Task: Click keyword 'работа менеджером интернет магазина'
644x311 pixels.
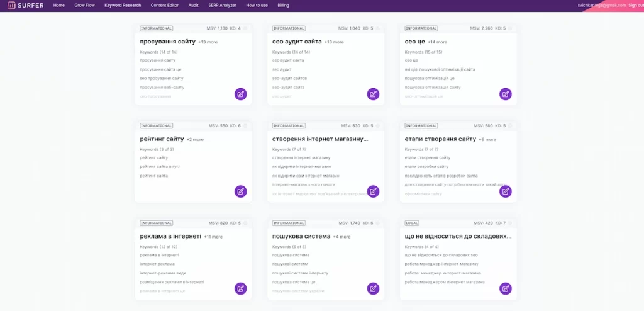Action: tap(445, 282)
